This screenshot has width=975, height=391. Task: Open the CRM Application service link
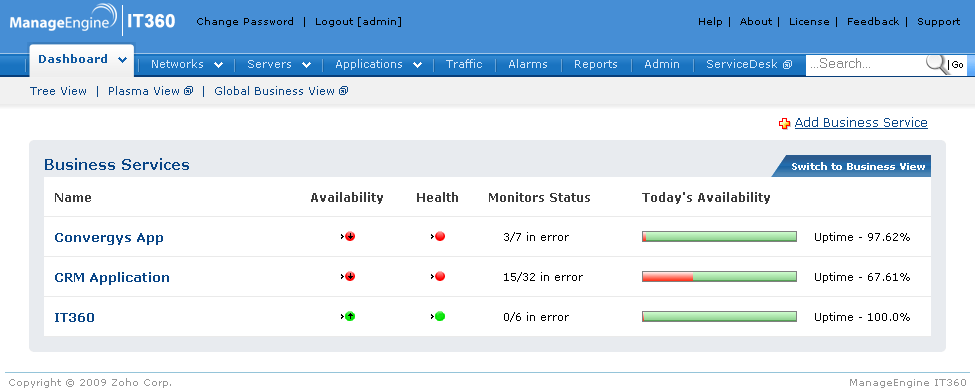112,277
